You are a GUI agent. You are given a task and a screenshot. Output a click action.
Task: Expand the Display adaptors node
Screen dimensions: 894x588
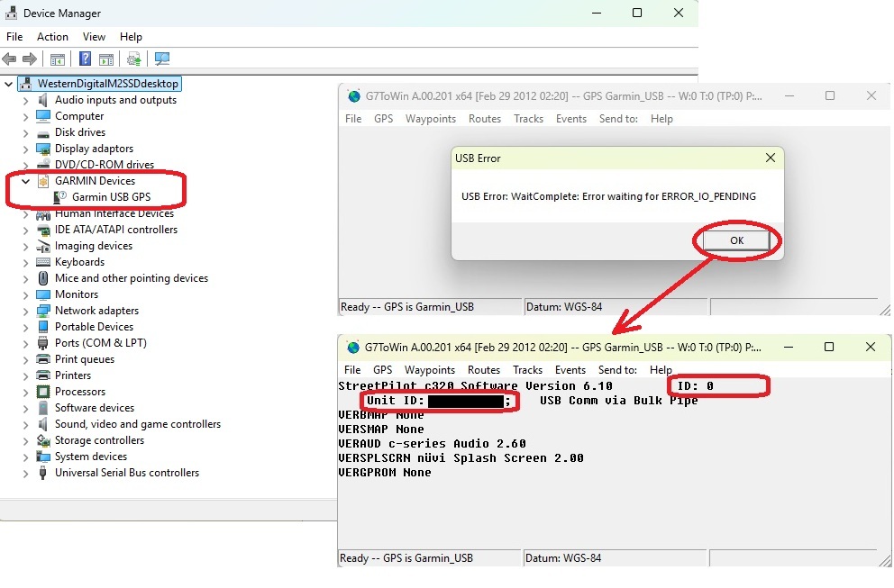(25, 149)
